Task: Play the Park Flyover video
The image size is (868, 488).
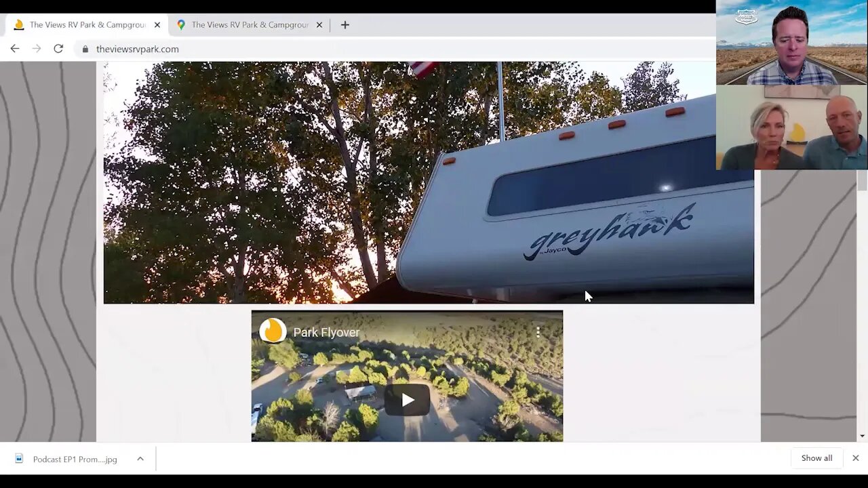Action: pos(407,400)
